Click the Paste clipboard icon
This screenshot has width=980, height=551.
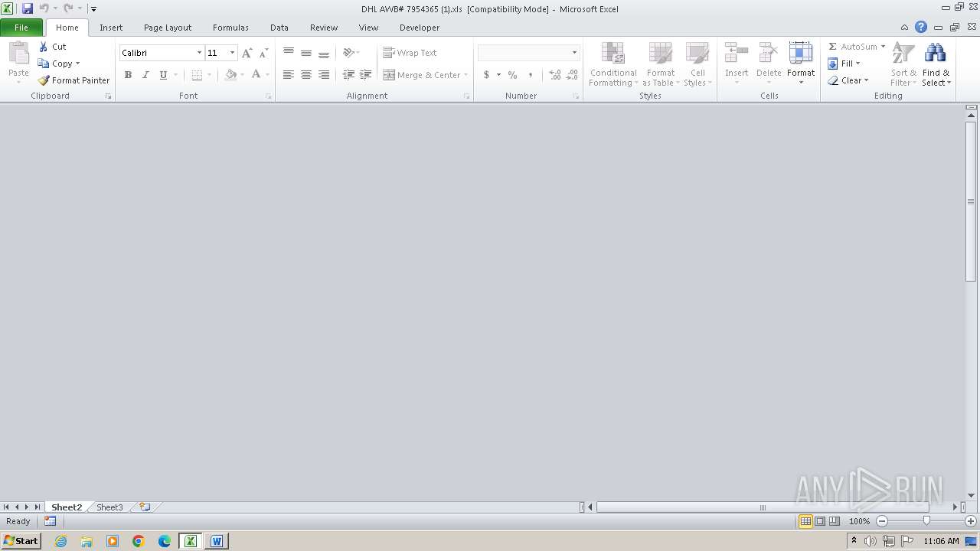(18, 54)
